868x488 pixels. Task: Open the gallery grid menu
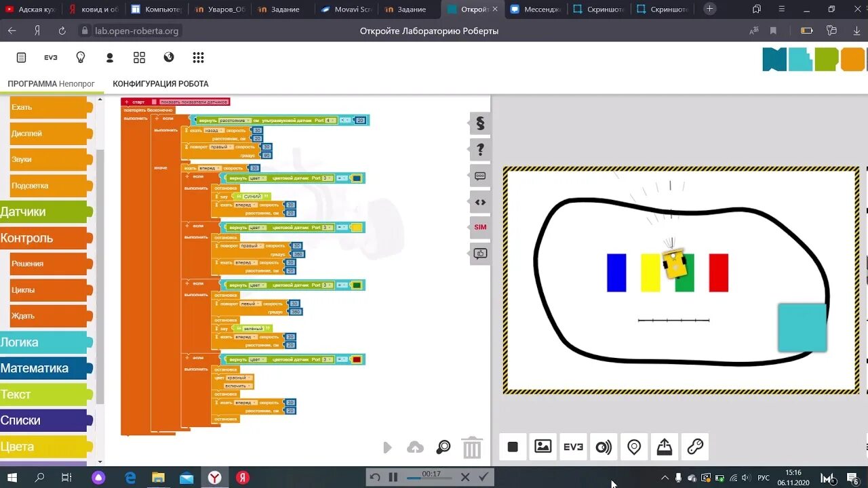(x=139, y=58)
